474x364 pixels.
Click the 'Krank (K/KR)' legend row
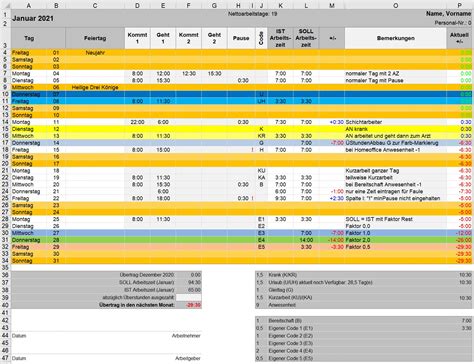point(364,275)
